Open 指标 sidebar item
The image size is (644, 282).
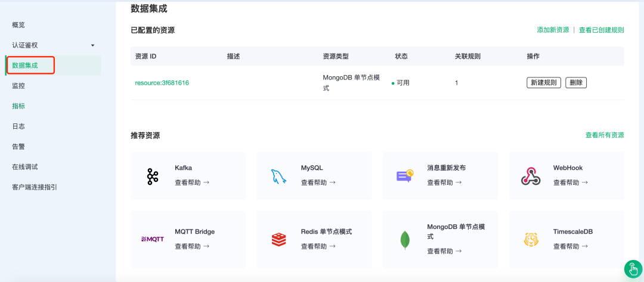18,106
